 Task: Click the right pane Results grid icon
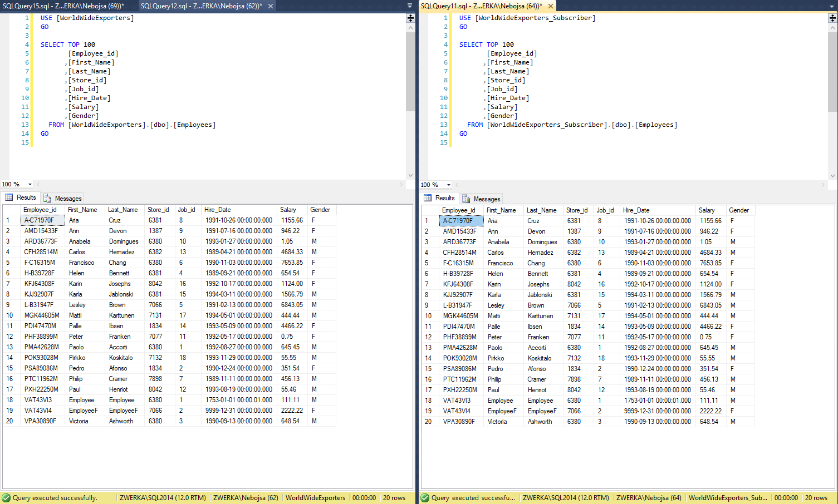click(428, 198)
